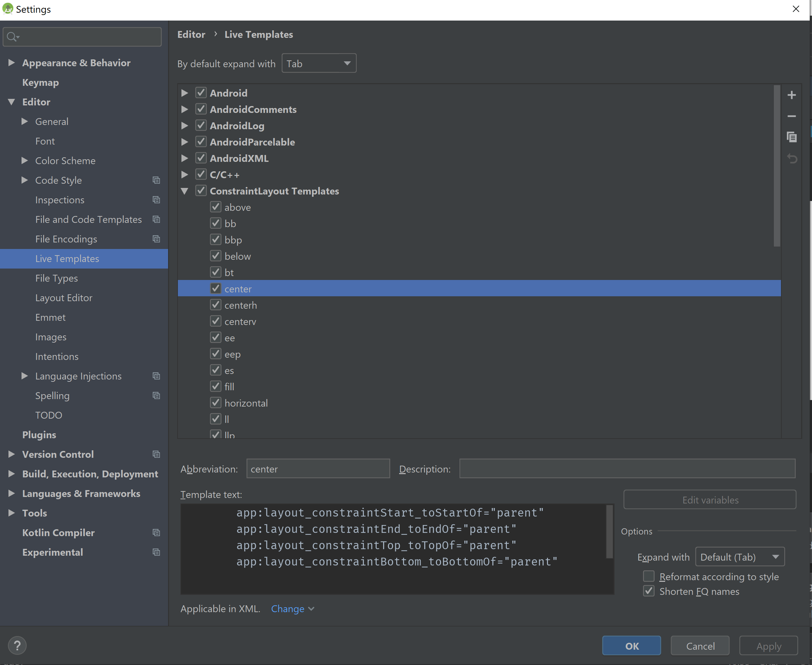Enable Reformat according to style checkbox

[649, 576]
